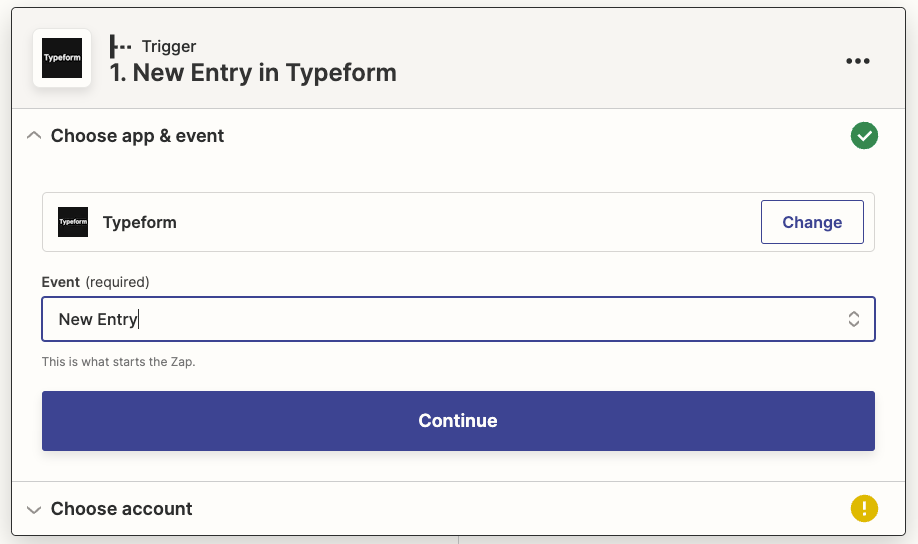This screenshot has width=918, height=544.
Task: Click the trigger step icon beside "Trigger"
Action: 121,46
